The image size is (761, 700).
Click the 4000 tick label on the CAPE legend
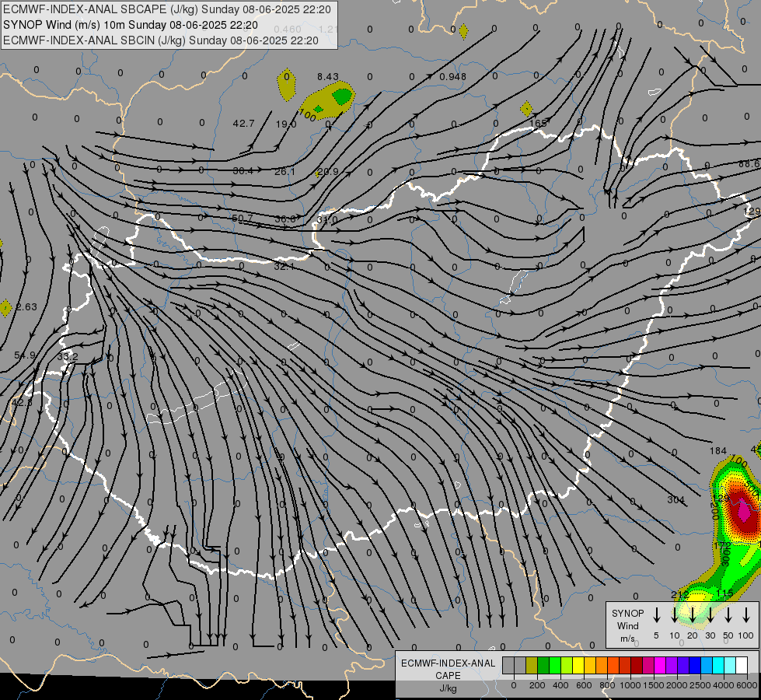(x=723, y=685)
